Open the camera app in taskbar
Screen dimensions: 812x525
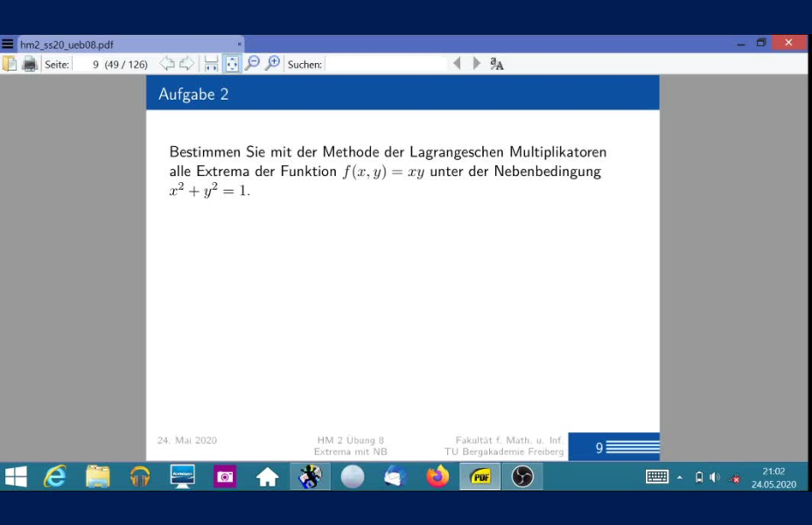[225, 476]
